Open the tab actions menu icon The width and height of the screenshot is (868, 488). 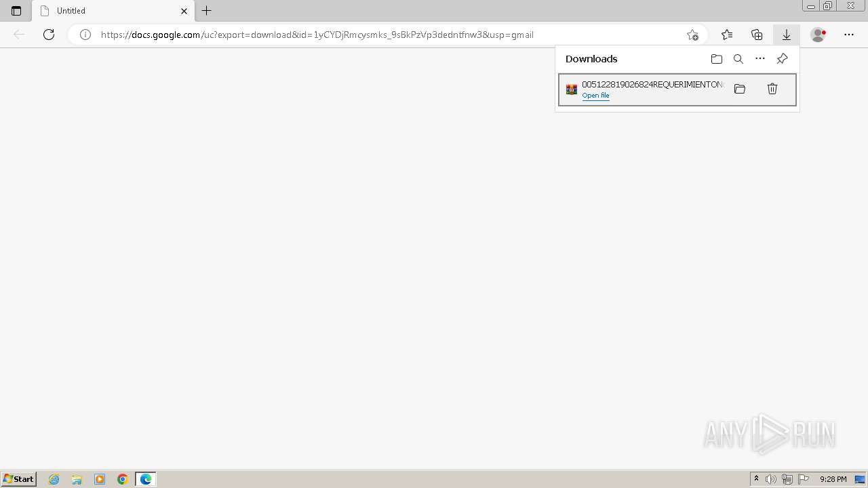pos(16,11)
